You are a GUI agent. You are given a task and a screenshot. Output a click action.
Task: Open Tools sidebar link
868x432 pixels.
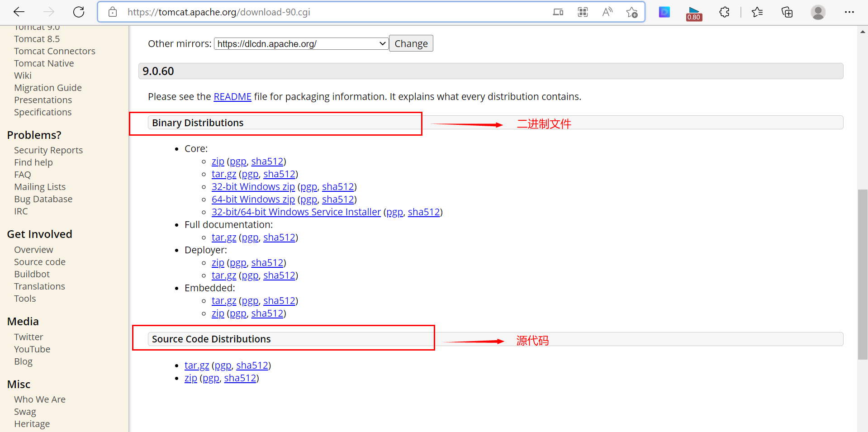click(x=25, y=299)
